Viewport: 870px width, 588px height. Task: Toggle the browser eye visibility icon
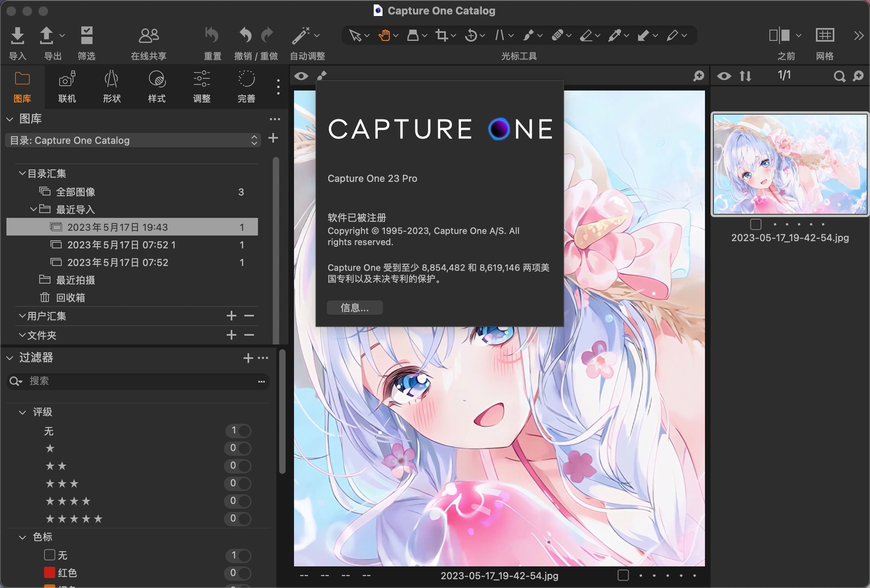coord(724,76)
